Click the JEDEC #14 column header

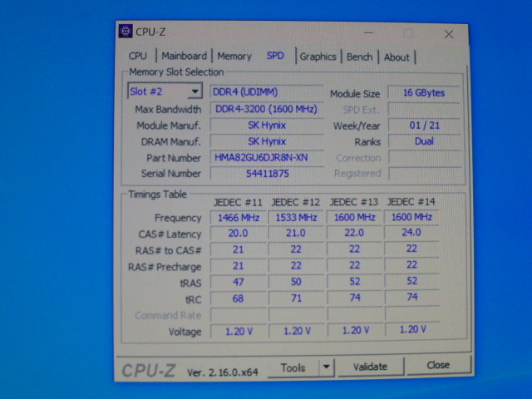411,201
